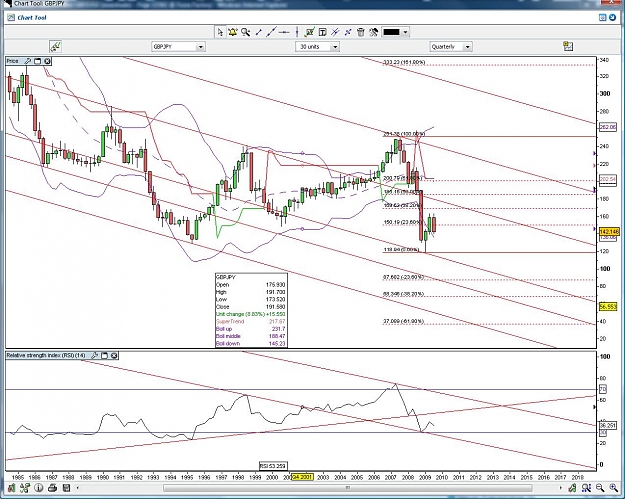Click the right scroll arrow of timeline scrollbar
This screenshot has width=625, height=499.
tap(560, 487)
